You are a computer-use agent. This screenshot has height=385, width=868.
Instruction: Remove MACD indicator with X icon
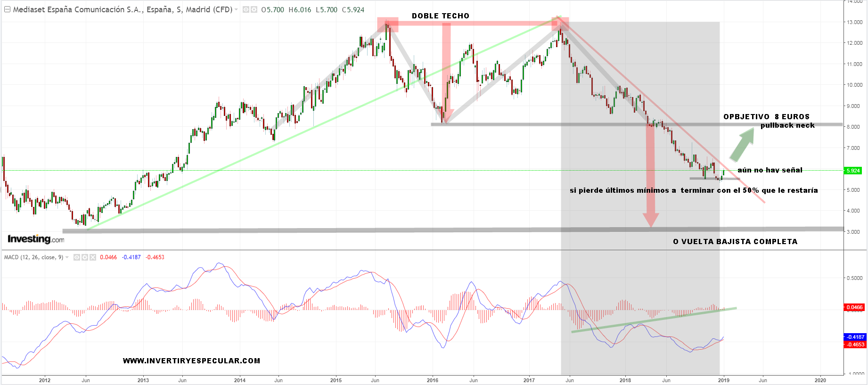[93, 257]
